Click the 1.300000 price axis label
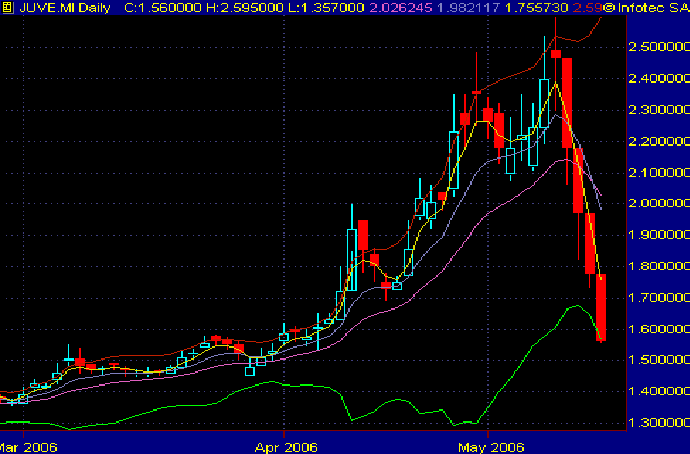This screenshot has width=690, height=454. click(x=659, y=423)
